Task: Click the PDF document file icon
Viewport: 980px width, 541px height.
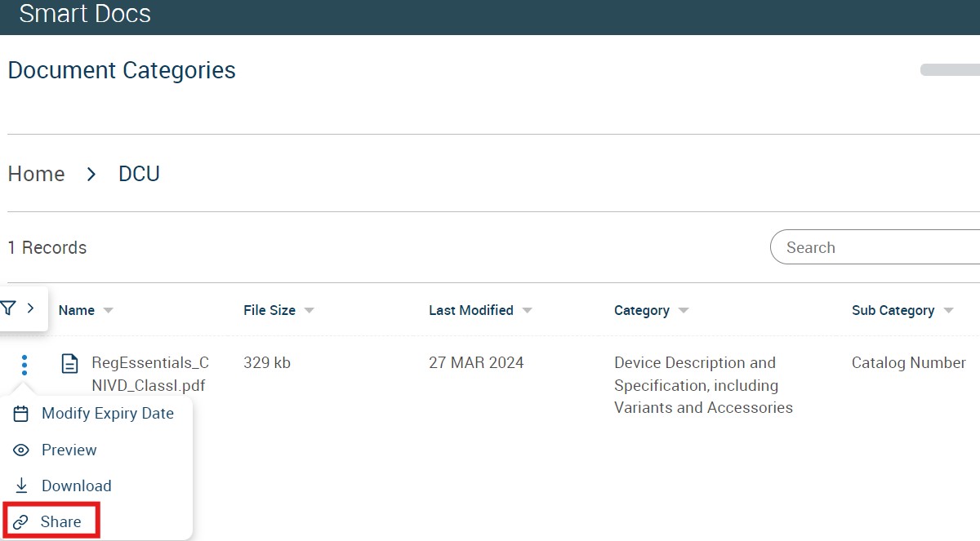Action: 71,363
